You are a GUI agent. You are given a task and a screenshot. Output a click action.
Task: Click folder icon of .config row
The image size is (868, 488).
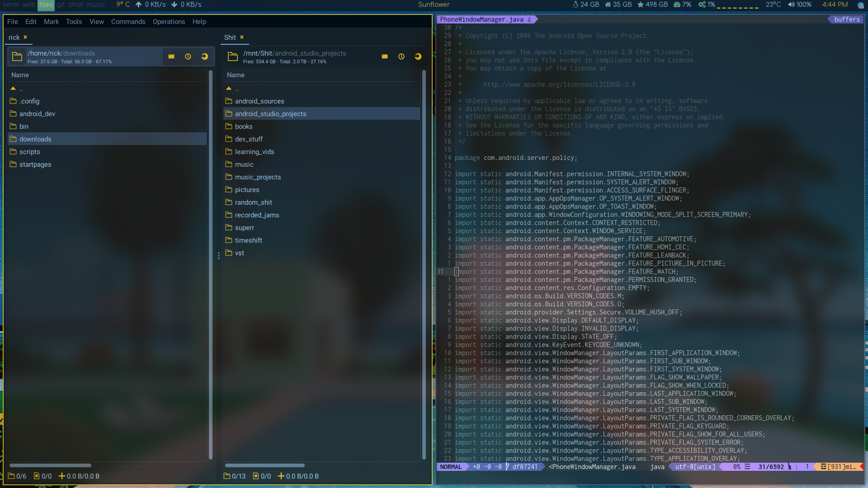tap(13, 101)
